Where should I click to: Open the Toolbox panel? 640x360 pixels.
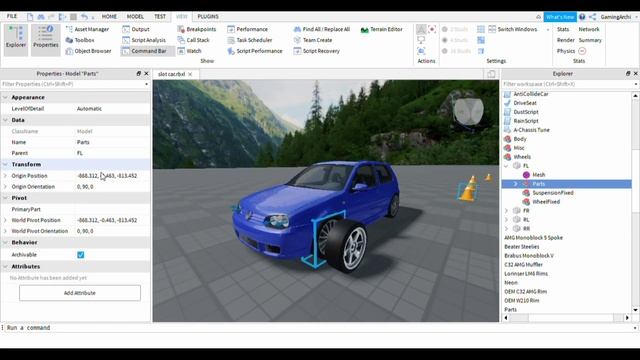[80, 40]
